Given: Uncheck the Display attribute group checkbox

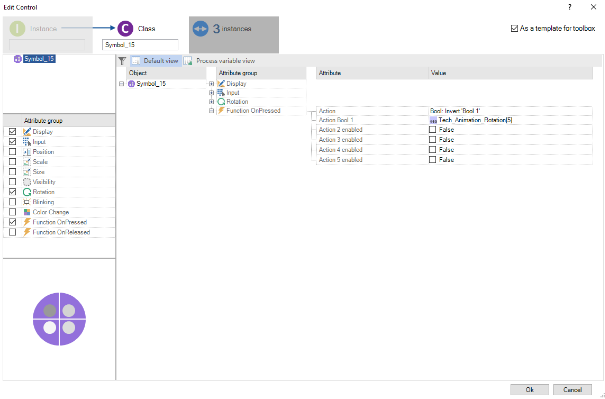Looking at the screenshot, I should [x=12, y=132].
